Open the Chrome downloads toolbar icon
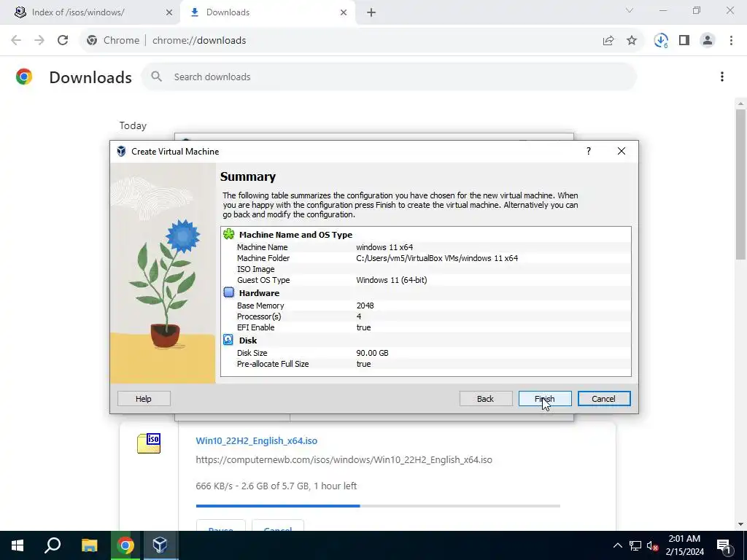747x560 pixels. tap(661, 41)
